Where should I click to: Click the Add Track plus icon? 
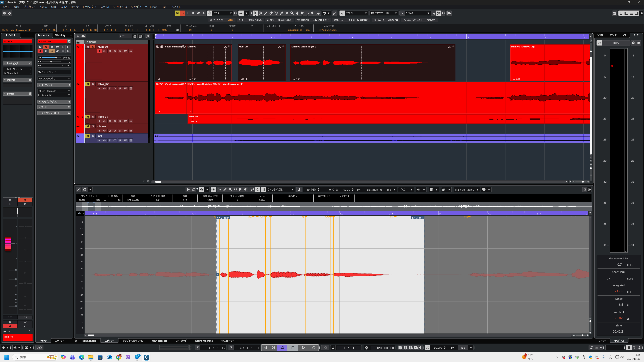tap(78, 36)
